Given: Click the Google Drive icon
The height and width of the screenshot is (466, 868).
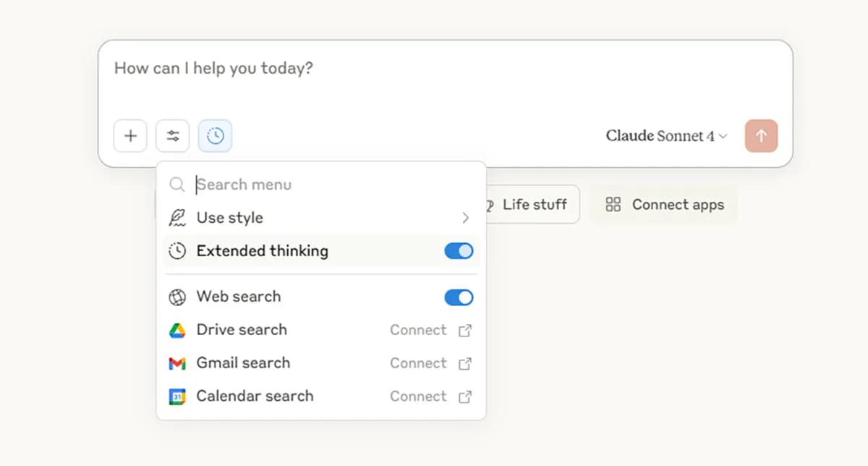Looking at the screenshot, I should (x=177, y=330).
